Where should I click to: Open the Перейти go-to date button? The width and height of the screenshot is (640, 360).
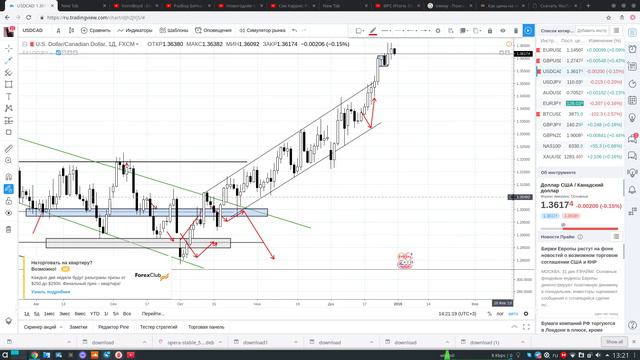[153, 314]
